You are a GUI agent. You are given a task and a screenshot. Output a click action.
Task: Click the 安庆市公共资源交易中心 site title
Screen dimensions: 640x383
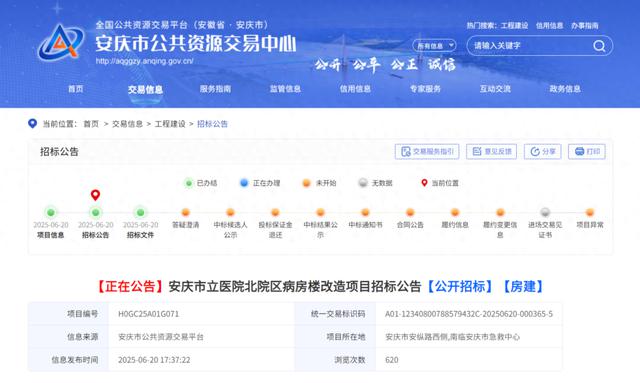click(196, 43)
